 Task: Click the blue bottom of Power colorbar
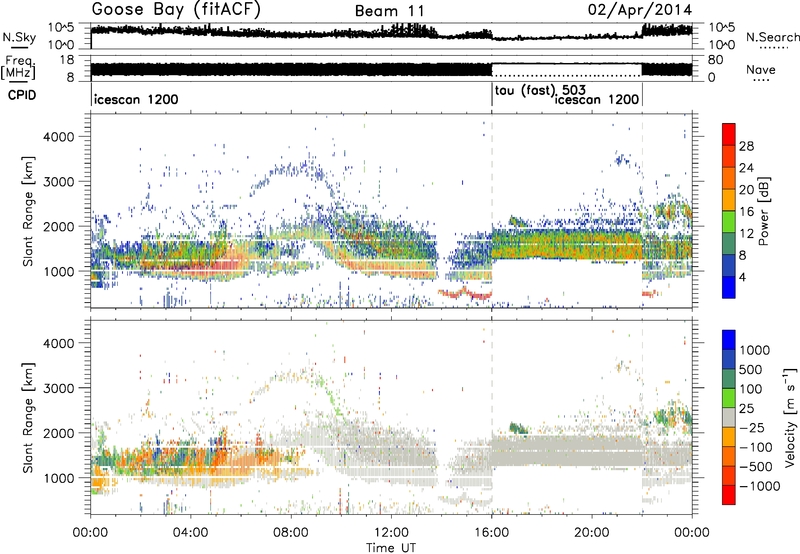729,287
